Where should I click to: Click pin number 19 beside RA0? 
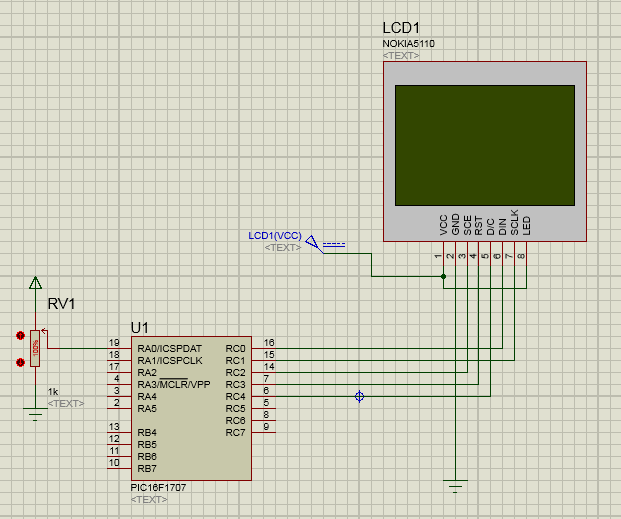(x=114, y=343)
